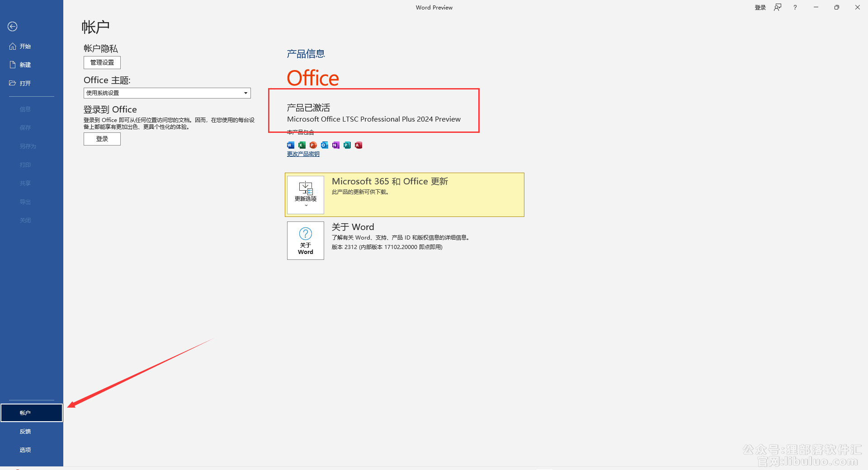The width and height of the screenshot is (868, 470).
Task: Click the Home house icon in sidebar
Action: click(13, 47)
